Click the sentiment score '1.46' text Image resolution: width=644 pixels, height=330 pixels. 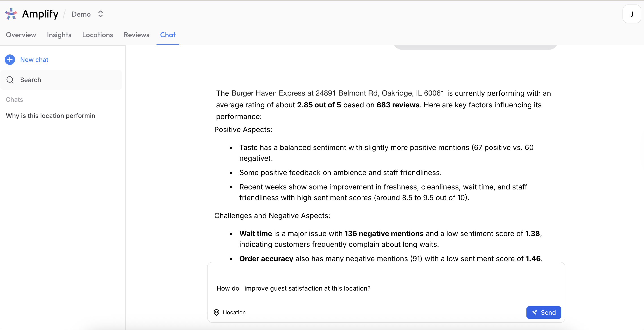coord(533,259)
